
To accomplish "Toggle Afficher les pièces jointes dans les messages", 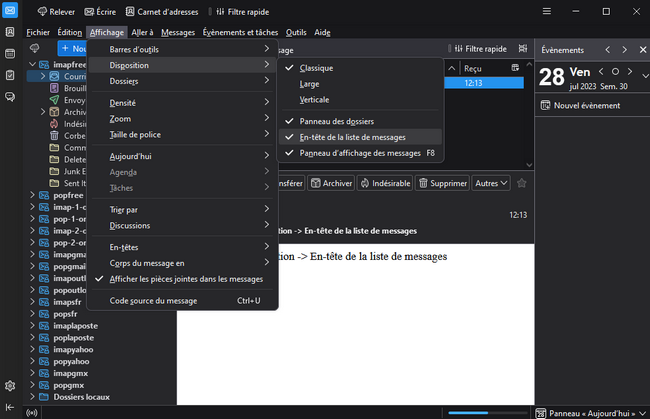I will [182, 279].
